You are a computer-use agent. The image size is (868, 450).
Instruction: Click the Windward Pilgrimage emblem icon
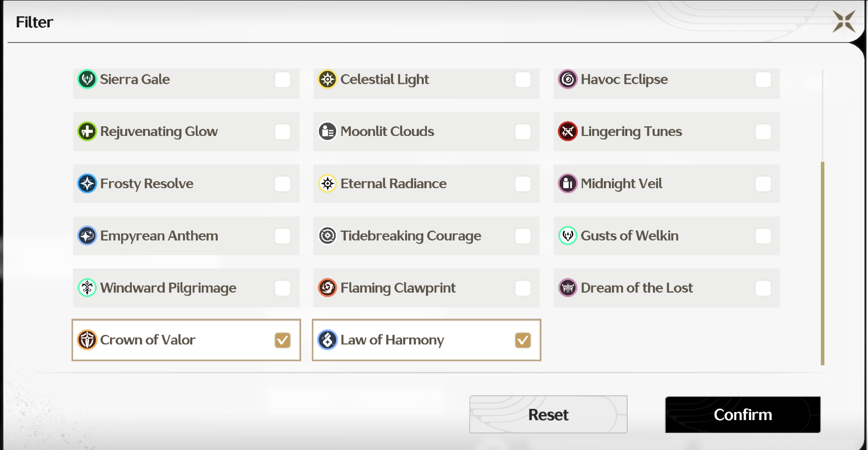click(87, 288)
